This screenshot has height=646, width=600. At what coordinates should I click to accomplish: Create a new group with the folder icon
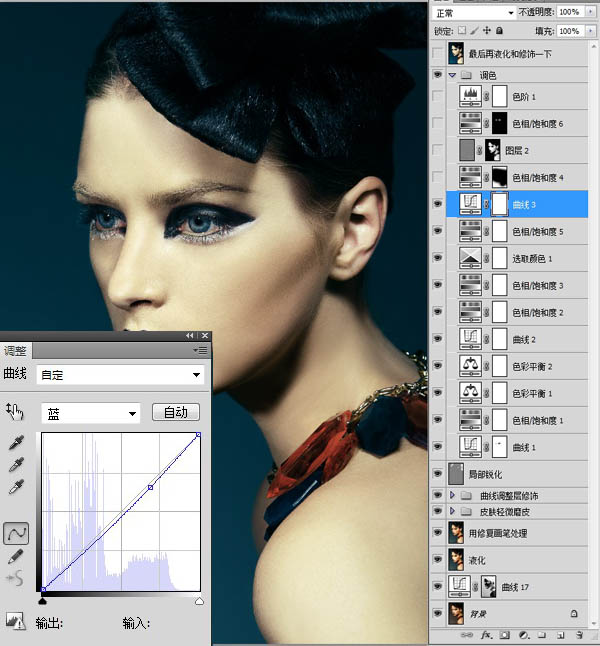(542, 635)
